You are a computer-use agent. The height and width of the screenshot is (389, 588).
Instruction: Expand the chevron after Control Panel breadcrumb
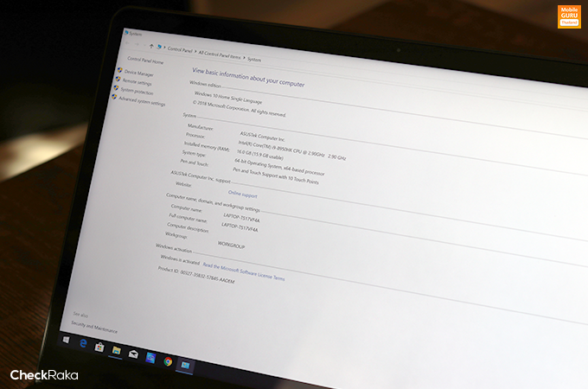195,53
